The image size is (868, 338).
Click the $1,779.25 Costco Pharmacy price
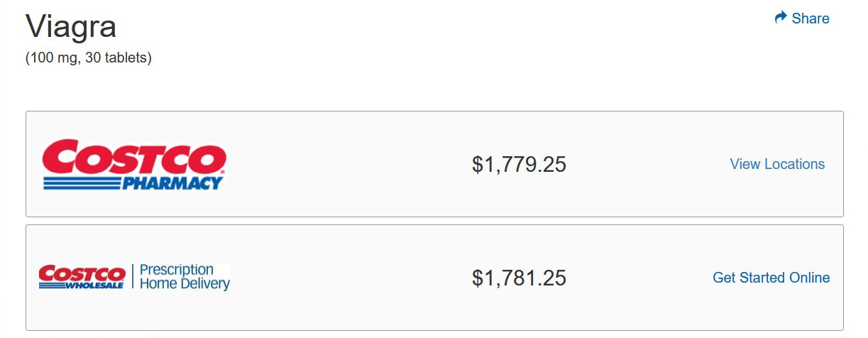[x=519, y=164]
